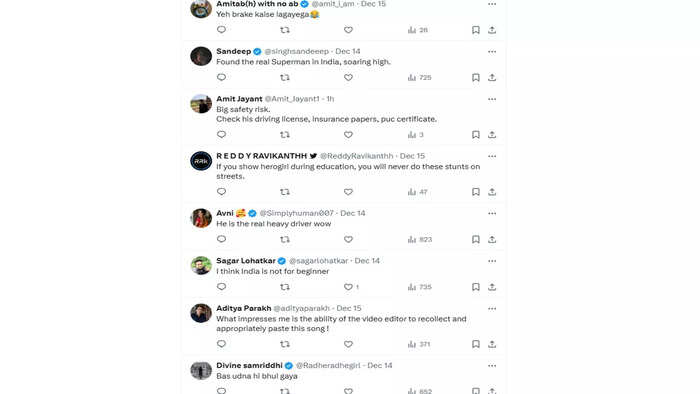This screenshot has height=394, width=700.
Task: Open more options on Amit Jayant's tweet
Action: coord(492,99)
